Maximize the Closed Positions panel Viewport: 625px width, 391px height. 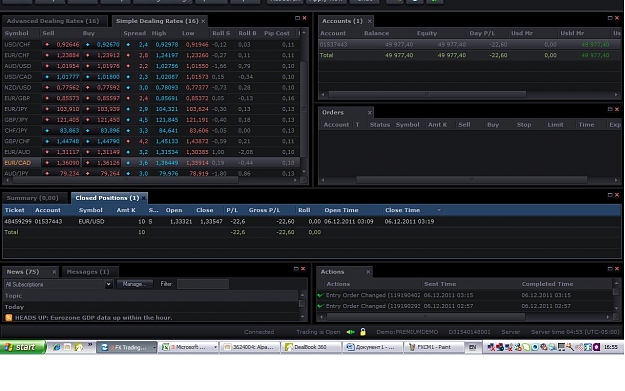point(610,195)
